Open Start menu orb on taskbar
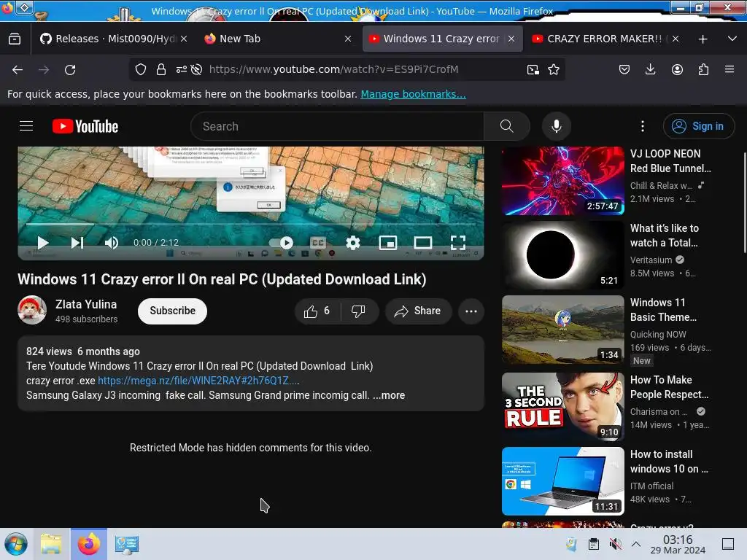 tap(16, 544)
